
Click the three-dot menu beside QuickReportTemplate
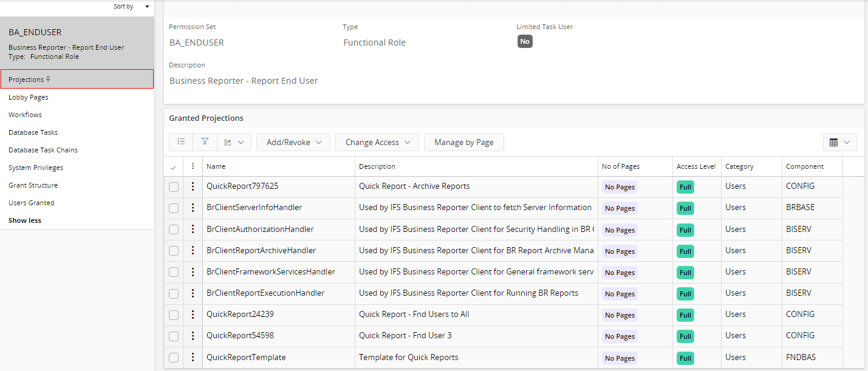[x=193, y=357]
